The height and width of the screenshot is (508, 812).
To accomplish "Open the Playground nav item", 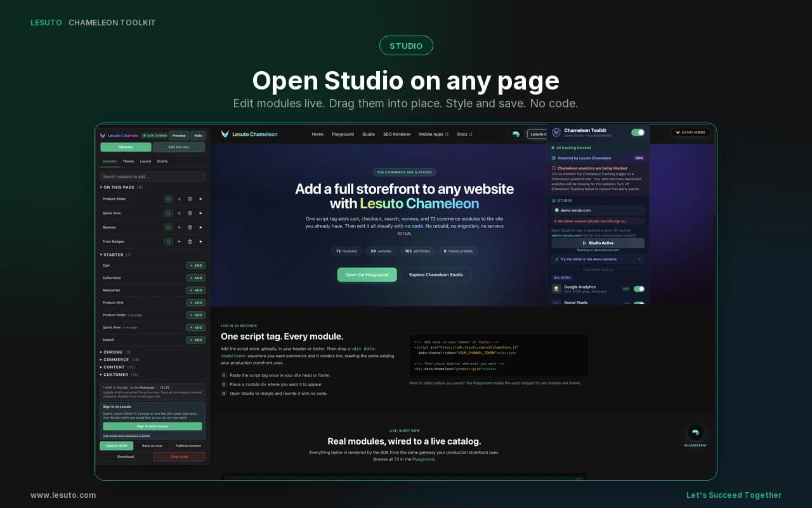I will [343, 134].
